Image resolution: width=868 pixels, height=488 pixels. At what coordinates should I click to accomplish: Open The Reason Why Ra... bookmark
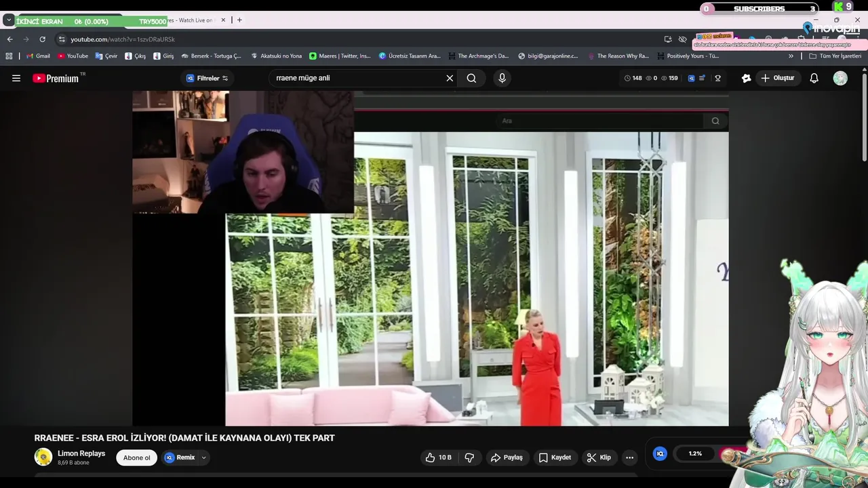tap(618, 56)
